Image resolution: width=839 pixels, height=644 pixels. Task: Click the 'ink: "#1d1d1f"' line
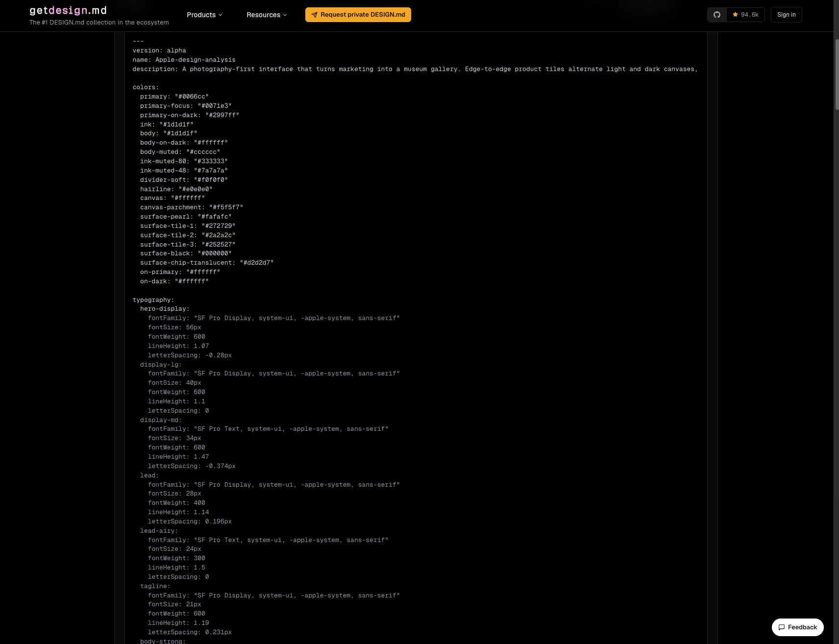[x=167, y=124]
